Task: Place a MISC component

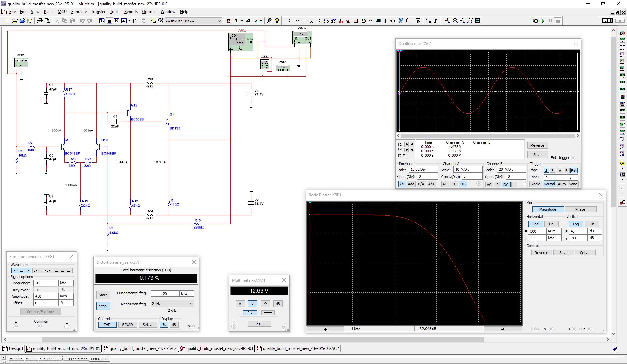Action: [371, 21]
